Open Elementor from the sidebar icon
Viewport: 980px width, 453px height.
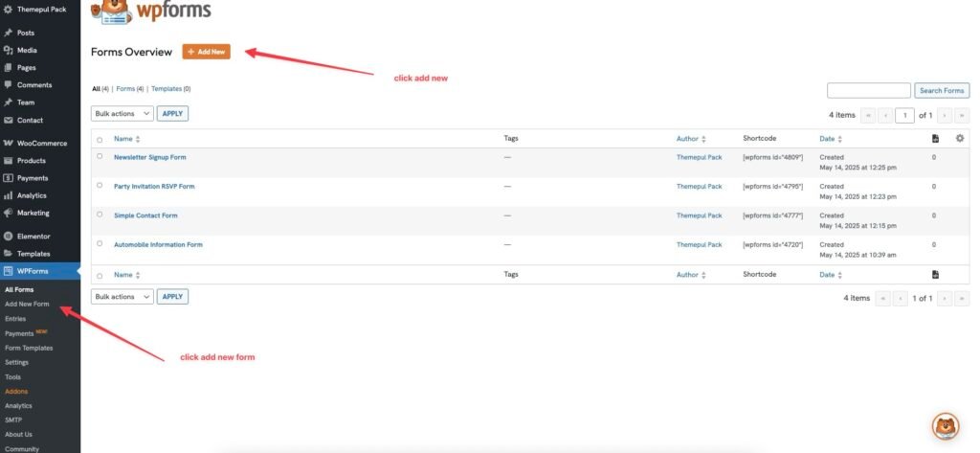8,236
